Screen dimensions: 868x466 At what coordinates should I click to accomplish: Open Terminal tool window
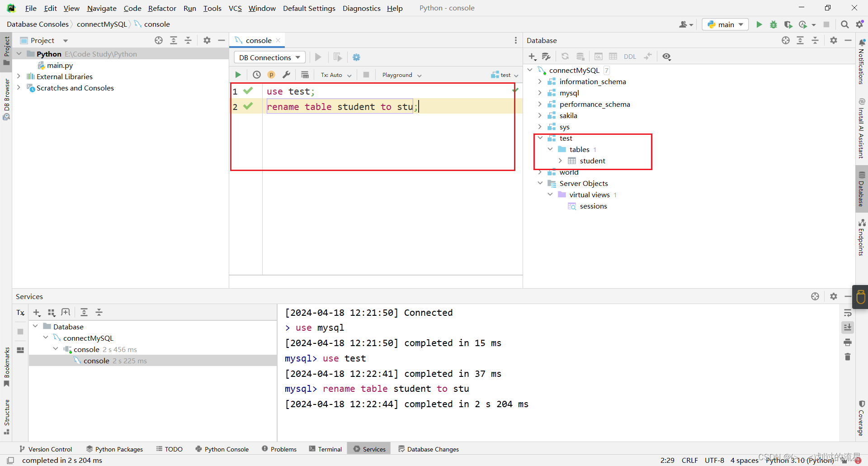(325, 449)
